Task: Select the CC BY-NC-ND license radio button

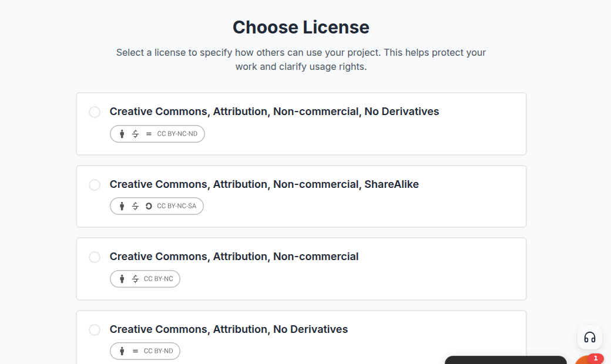Action: [x=95, y=112]
